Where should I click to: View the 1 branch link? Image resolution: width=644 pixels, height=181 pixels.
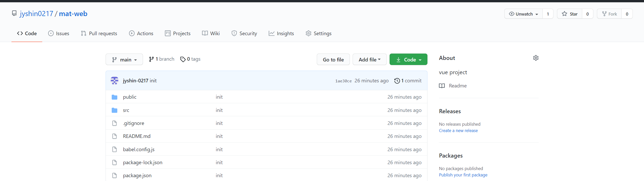click(x=162, y=59)
